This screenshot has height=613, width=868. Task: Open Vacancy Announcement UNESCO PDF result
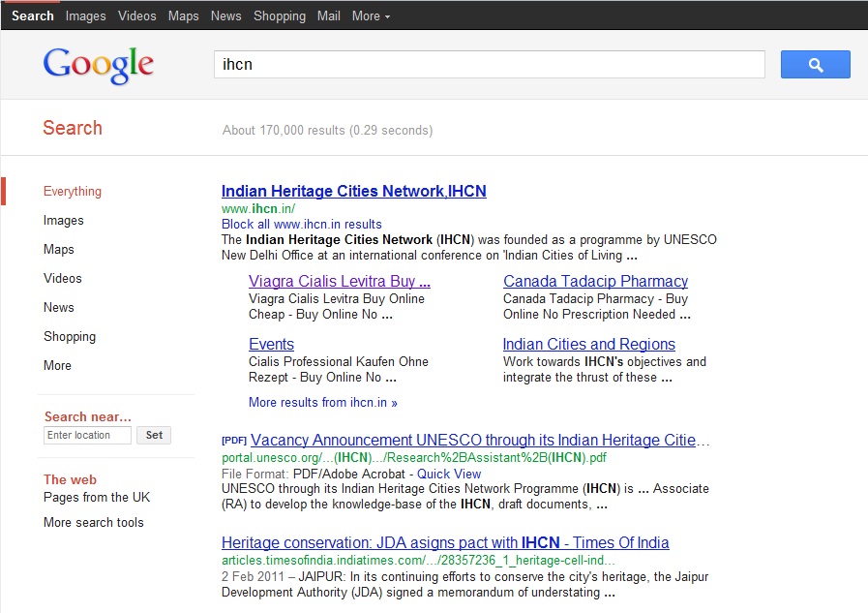click(x=479, y=441)
